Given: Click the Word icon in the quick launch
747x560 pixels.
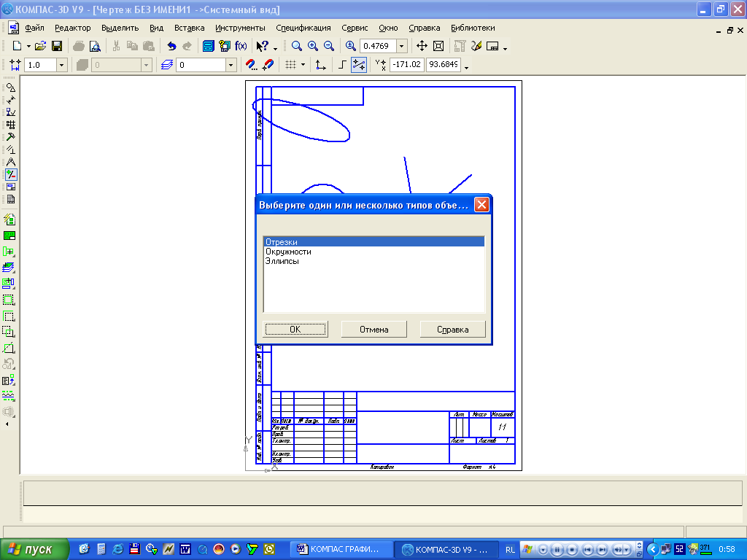Looking at the screenshot, I should pyautogui.click(x=185, y=549).
